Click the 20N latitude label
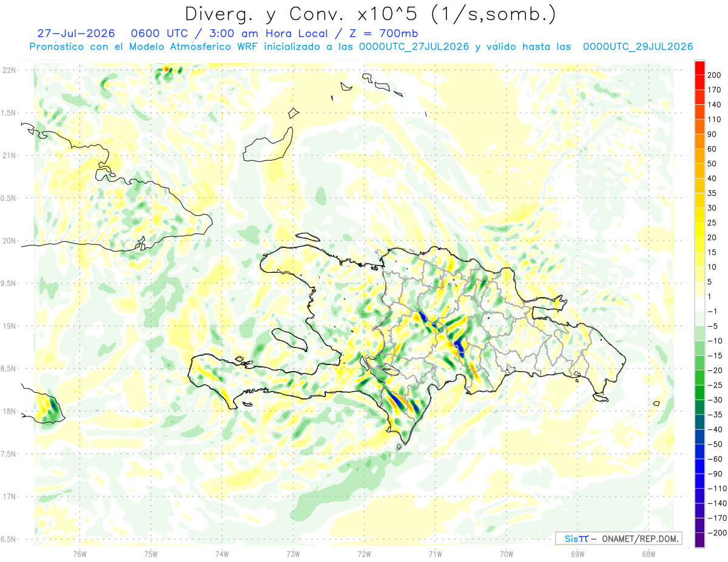This screenshot has width=728, height=562. (9, 241)
